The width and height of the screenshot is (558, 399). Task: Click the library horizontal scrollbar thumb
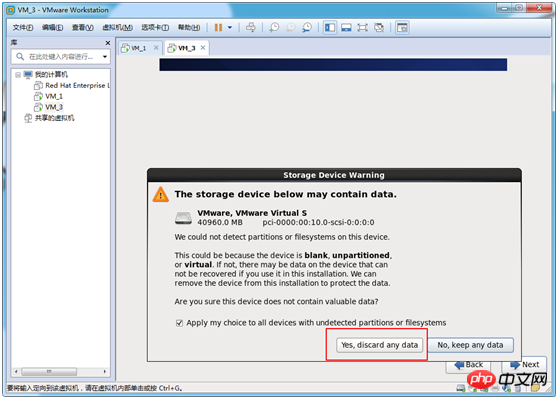coord(49,372)
